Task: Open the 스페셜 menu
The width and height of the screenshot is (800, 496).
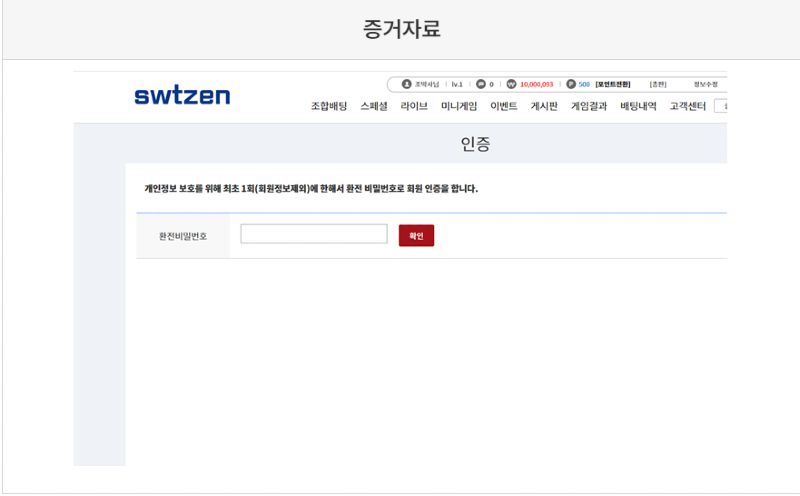Action: 380,106
